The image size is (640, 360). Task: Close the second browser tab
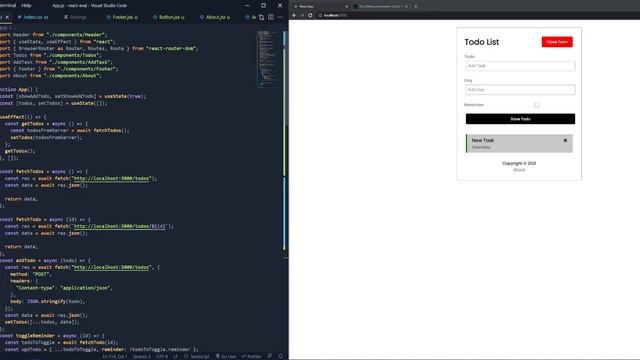(406, 7)
